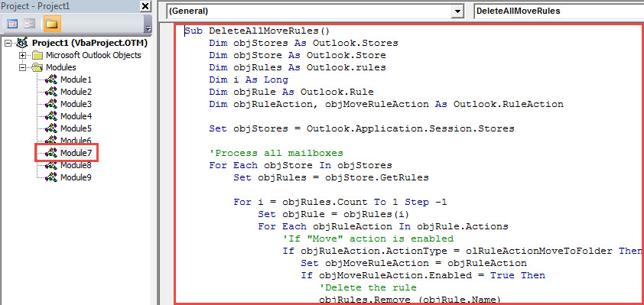Viewport: 644px width, 305px height.
Task: Click the 'If objRuleAction.ActionType = olRuleActionMoveToFolder' line
Action: pos(462,251)
